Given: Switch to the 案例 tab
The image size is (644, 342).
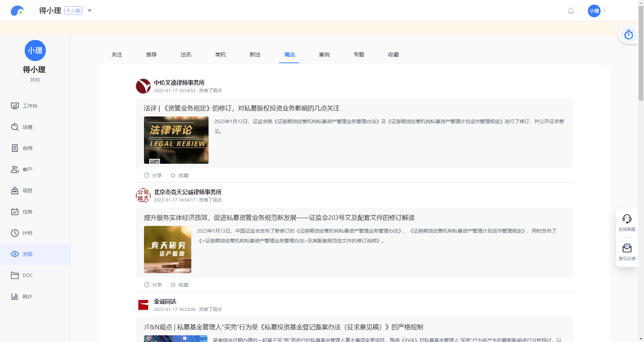Looking at the screenshot, I should tap(324, 55).
